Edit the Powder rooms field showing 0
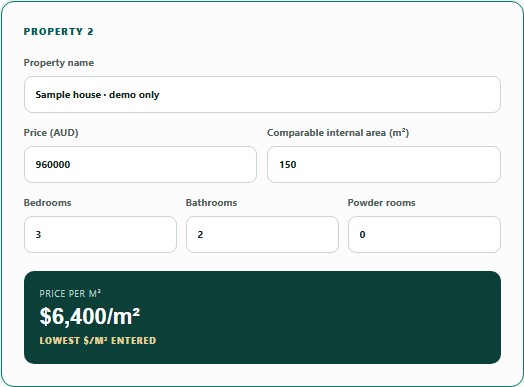The width and height of the screenshot is (524, 387). coord(424,234)
